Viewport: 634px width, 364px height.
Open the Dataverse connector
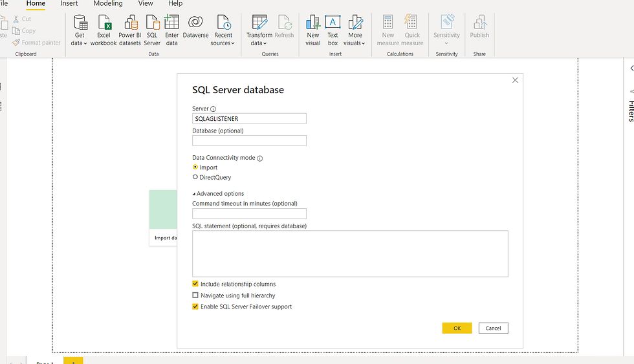(195, 27)
